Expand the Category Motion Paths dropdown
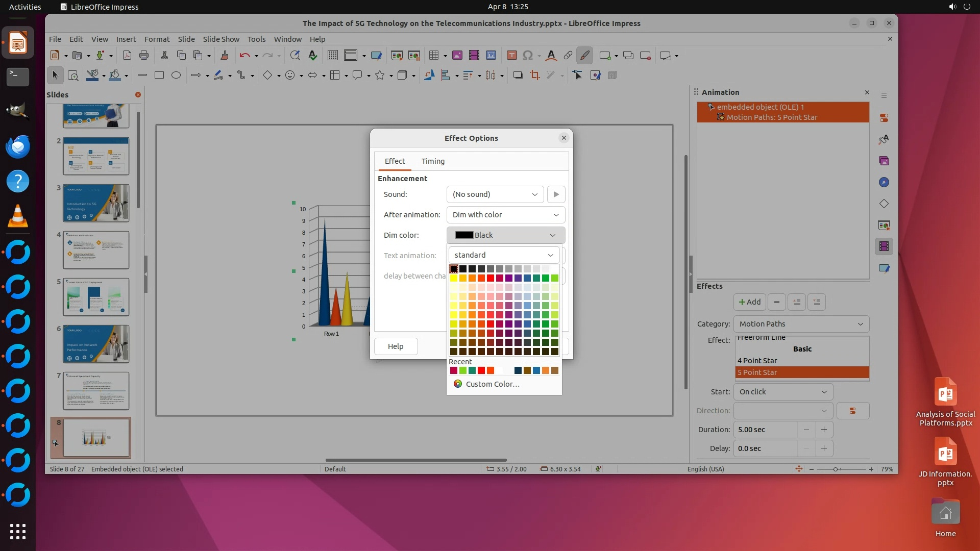980x551 pixels. click(x=801, y=324)
